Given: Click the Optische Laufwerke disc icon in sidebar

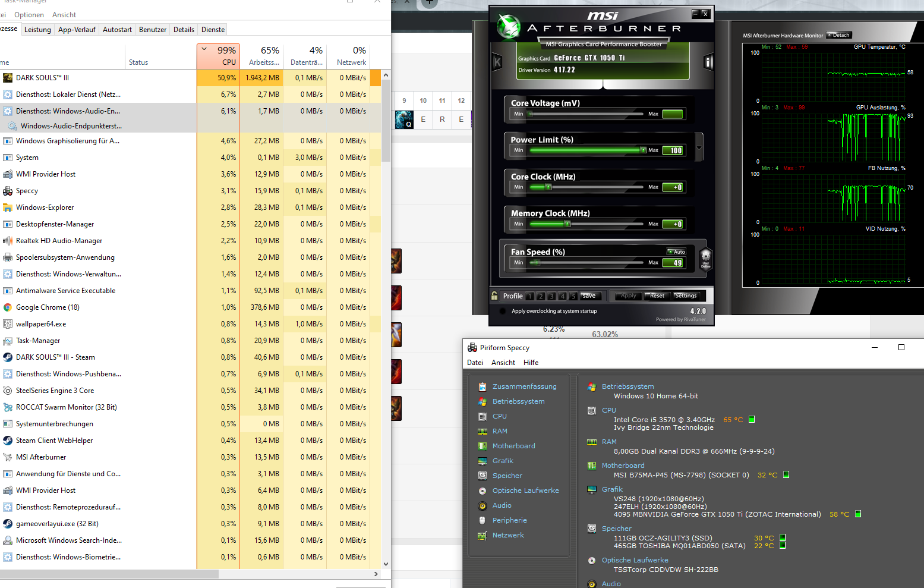Looking at the screenshot, I should click(x=483, y=490).
